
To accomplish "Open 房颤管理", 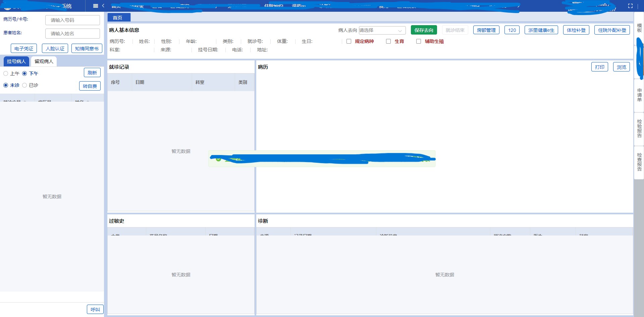I will [x=486, y=30].
